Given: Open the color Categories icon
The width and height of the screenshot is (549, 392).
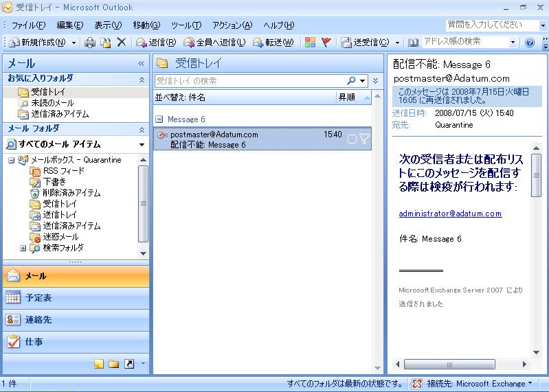Looking at the screenshot, I should [x=310, y=43].
